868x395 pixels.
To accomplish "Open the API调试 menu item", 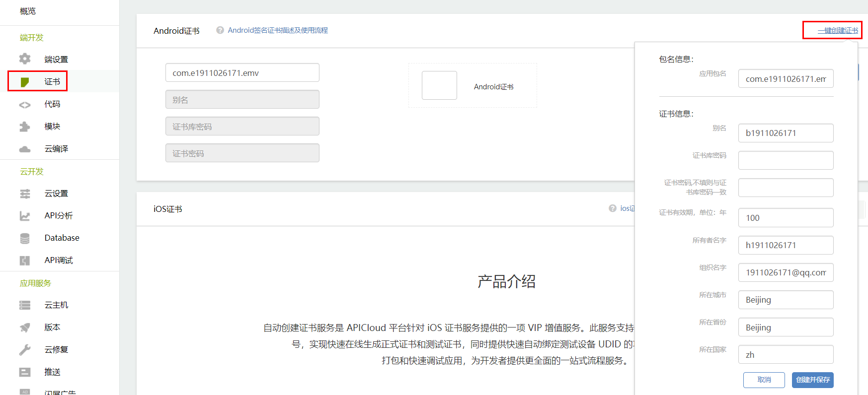I will tap(59, 261).
